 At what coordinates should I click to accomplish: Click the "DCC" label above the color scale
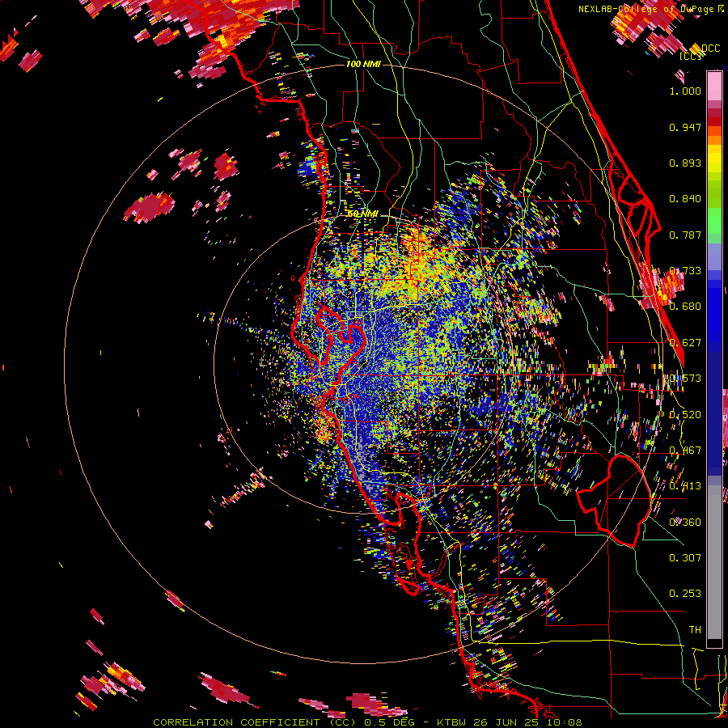(710, 49)
